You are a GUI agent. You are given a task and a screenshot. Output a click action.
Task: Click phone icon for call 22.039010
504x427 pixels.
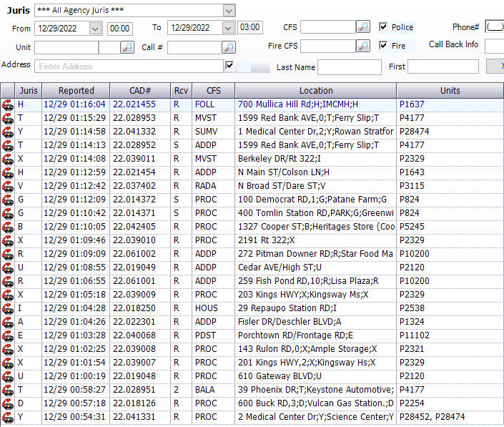point(8,240)
